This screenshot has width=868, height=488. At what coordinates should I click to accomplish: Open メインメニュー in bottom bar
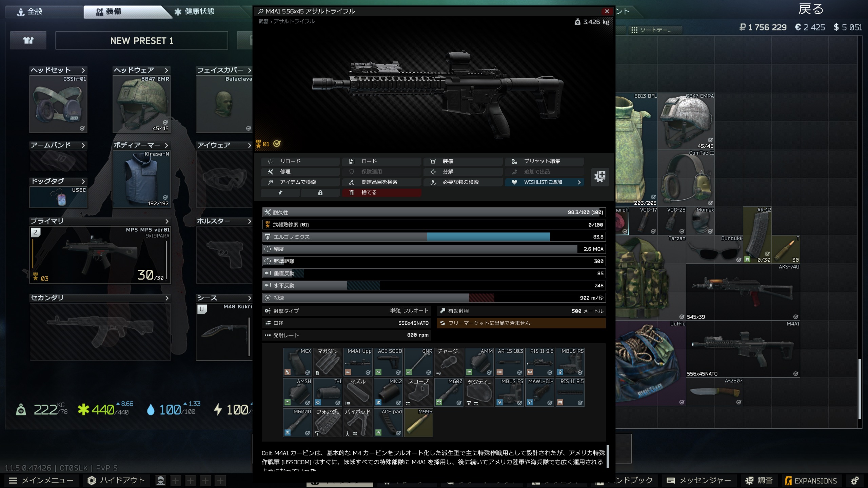(x=41, y=481)
